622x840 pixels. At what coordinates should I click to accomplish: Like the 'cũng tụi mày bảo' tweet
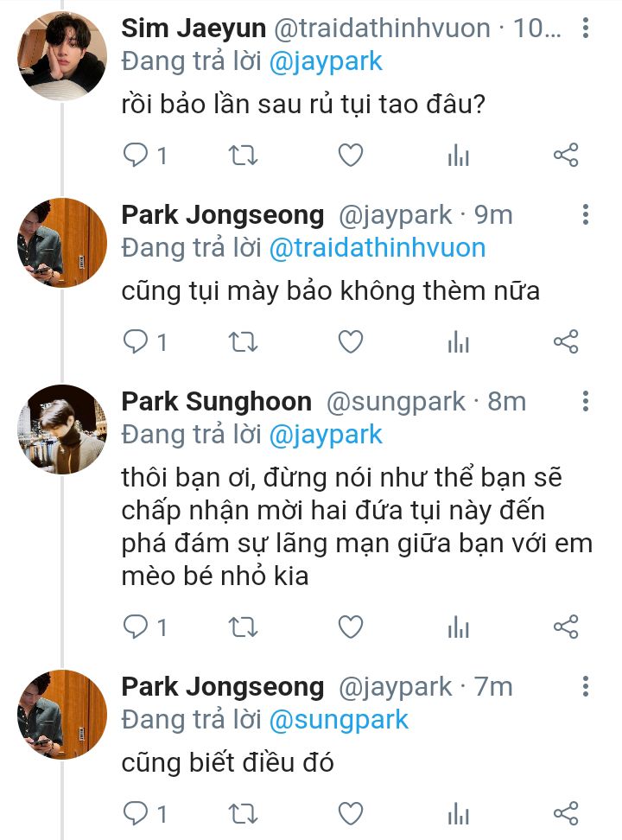[x=350, y=342]
